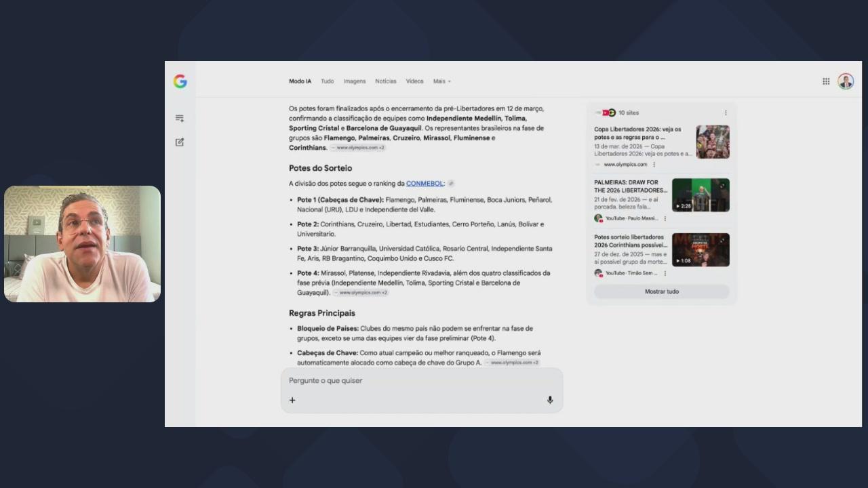Click the plus icon in the prompt box
The height and width of the screenshot is (488, 868).
point(292,400)
